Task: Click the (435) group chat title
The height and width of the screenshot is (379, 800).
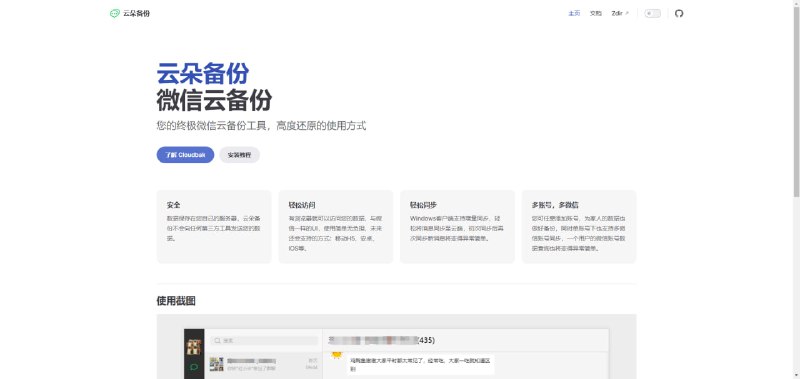Action: tap(382, 340)
